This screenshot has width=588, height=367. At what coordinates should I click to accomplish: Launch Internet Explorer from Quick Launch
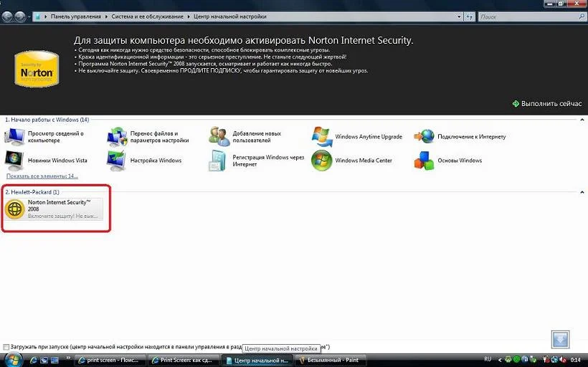tap(34, 361)
